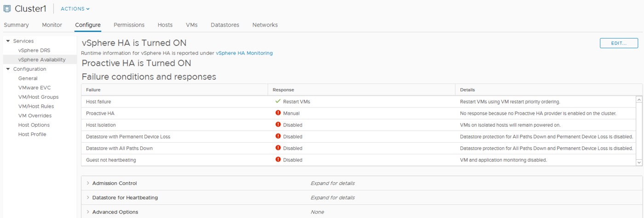Image resolution: width=644 pixels, height=218 pixels.
Task: Follow the vSphere HA Monitoring link
Action: [x=244, y=53]
